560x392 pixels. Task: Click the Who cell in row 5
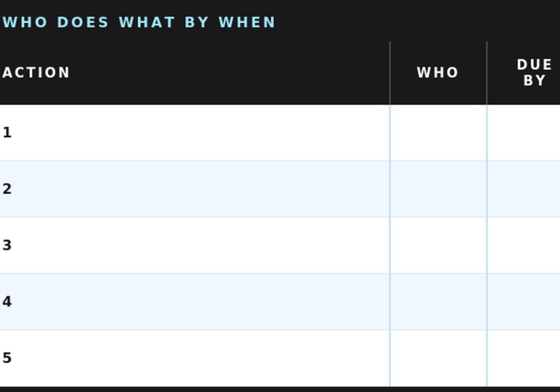click(x=438, y=358)
